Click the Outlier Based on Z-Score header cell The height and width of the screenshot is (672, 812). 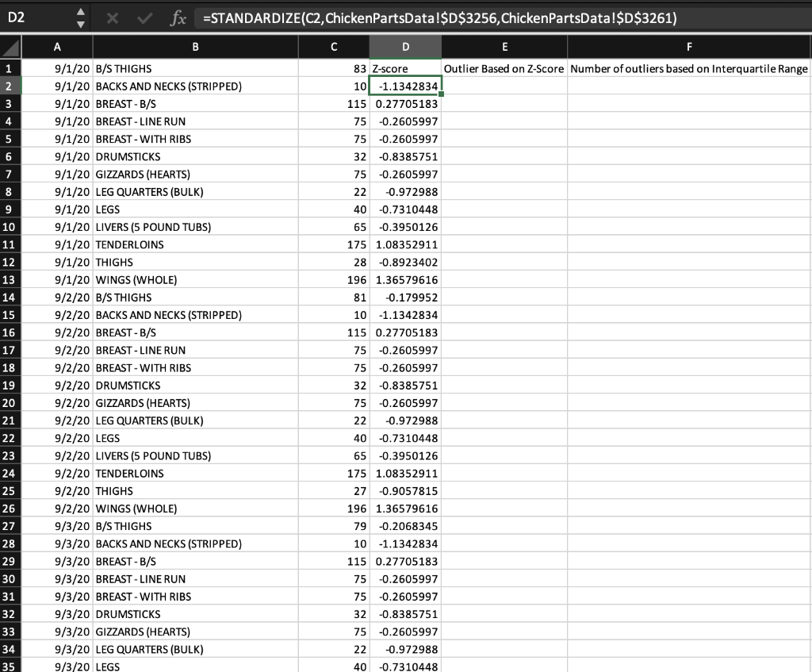[x=504, y=68]
